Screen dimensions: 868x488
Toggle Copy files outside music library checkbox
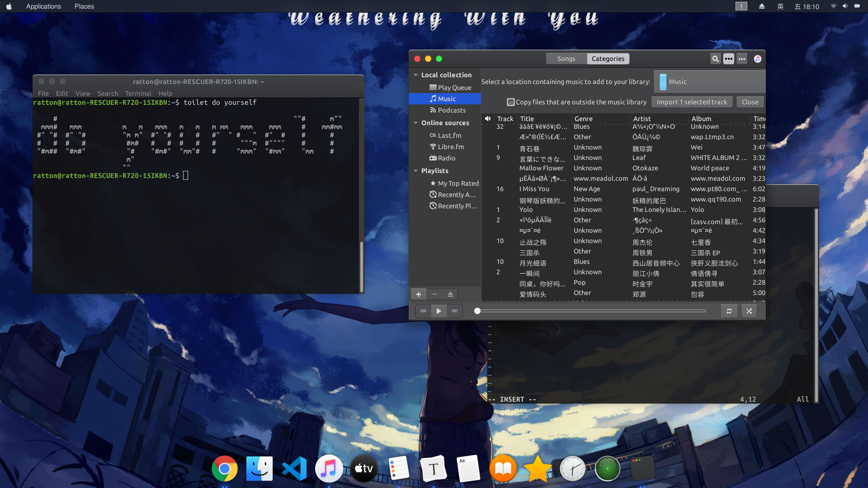tap(511, 102)
